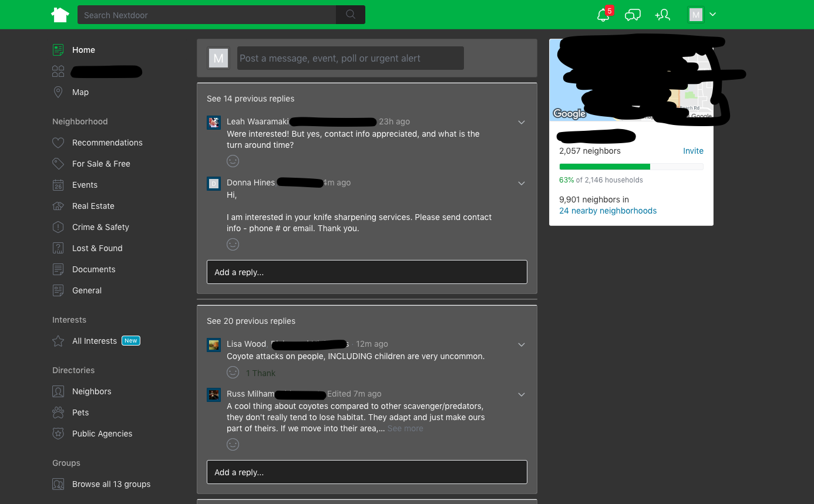The image size is (814, 504).
Task: Open All Interests
Action: pos(95,341)
